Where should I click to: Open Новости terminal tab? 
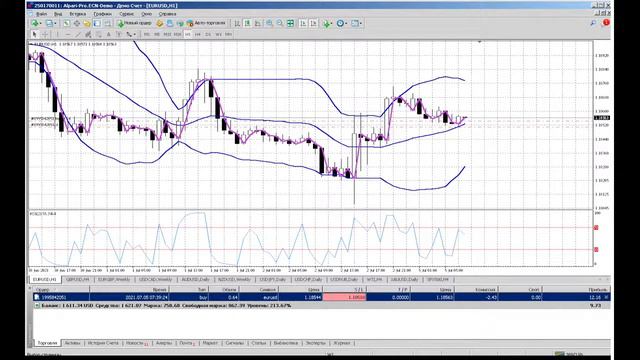pyautogui.click(x=137, y=343)
